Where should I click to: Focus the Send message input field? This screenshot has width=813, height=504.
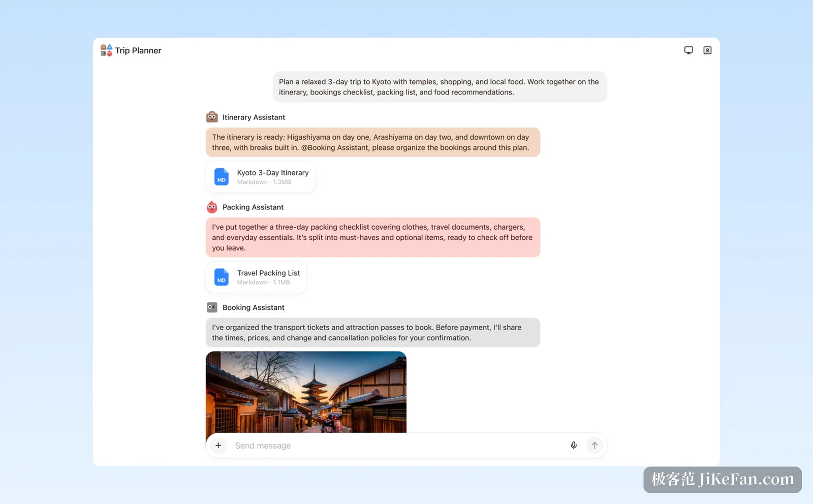pyautogui.click(x=396, y=446)
